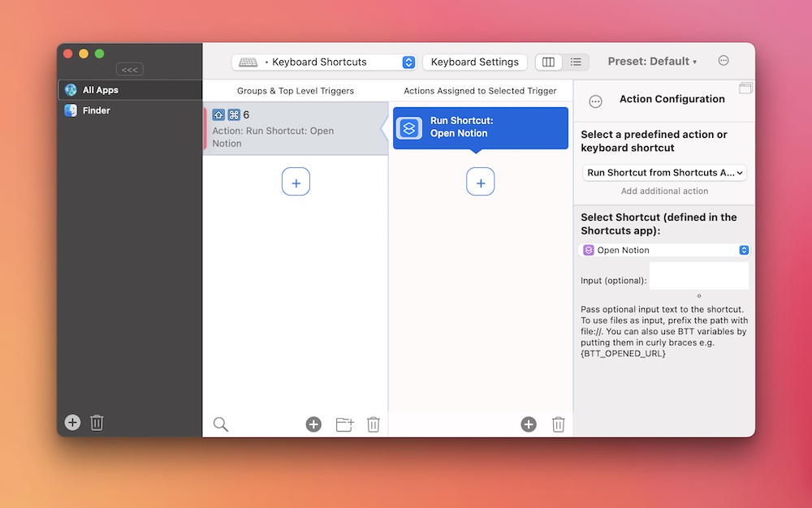Add a new trigger with the square plus button
The height and width of the screenshot is (508, 812).
(x=296, y=182)
